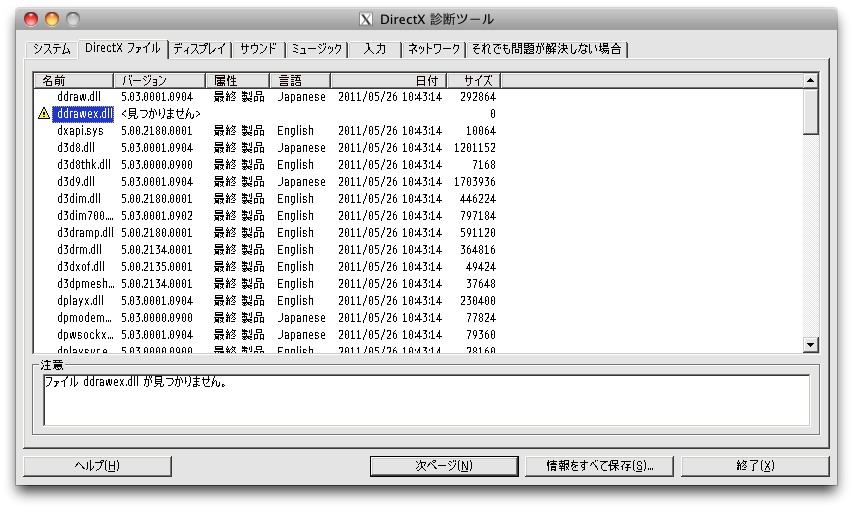Click size value 1201152

click(x=474, y=148)
